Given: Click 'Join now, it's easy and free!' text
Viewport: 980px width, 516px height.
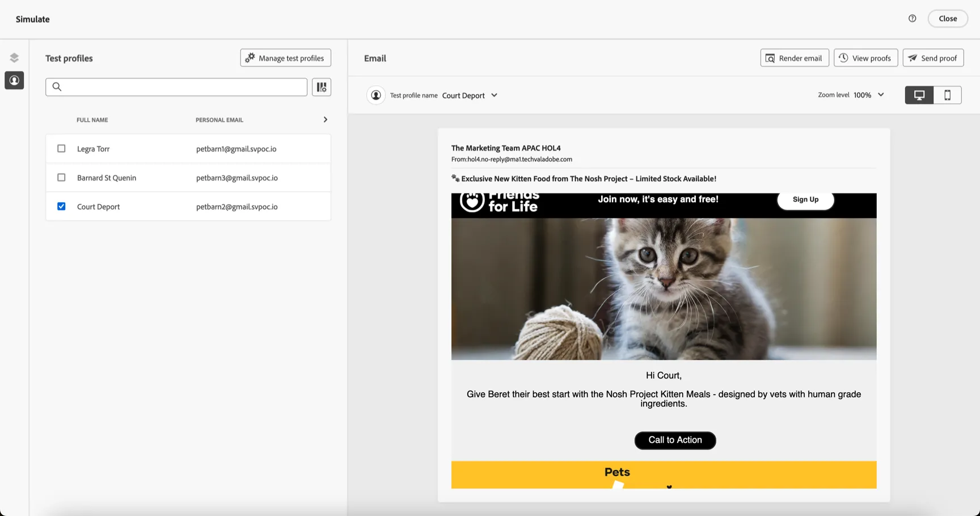Looking at the screenshot, I should (658, 199).
